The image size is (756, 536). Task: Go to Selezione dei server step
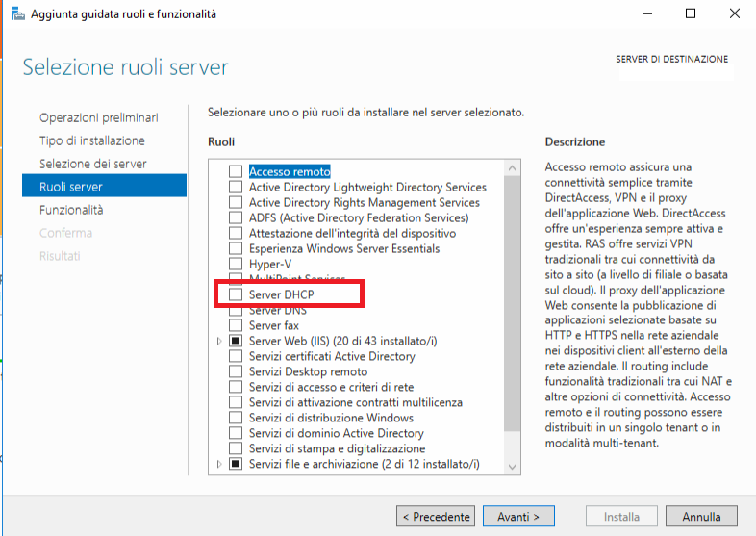click(93, 164)
